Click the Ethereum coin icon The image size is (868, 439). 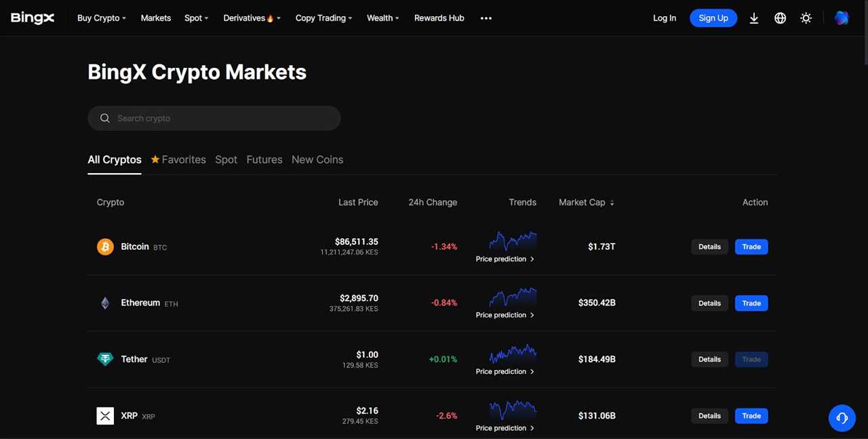[105, 303]
